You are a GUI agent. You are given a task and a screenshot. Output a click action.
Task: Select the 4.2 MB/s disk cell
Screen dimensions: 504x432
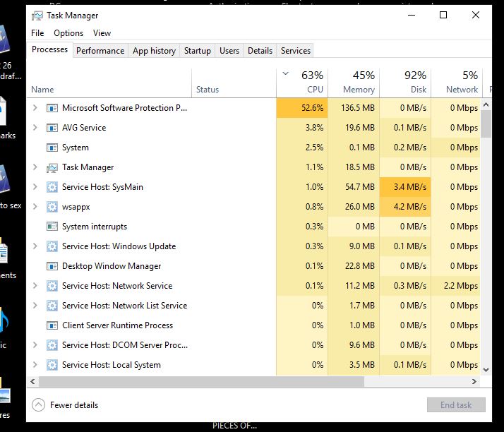point(405,207)
